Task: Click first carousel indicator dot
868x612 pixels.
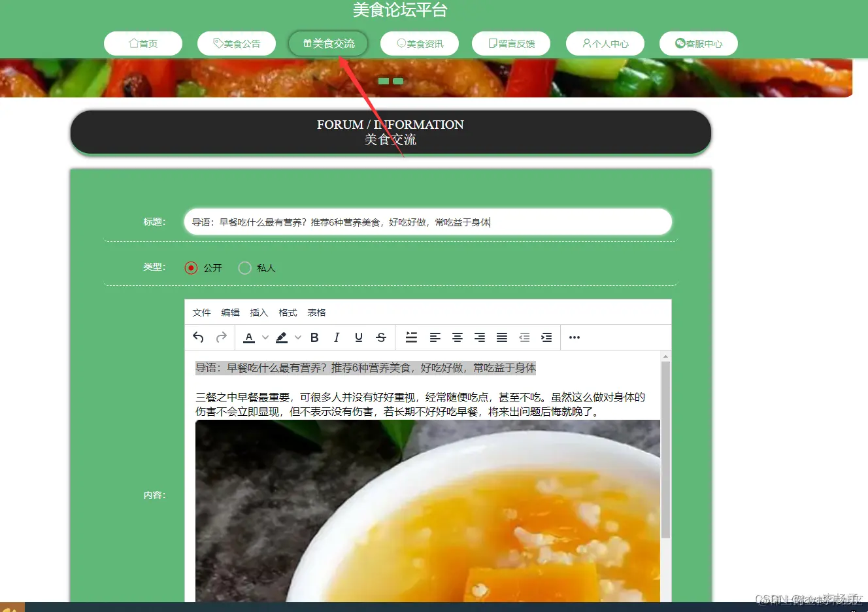Action: coord(384,81)
